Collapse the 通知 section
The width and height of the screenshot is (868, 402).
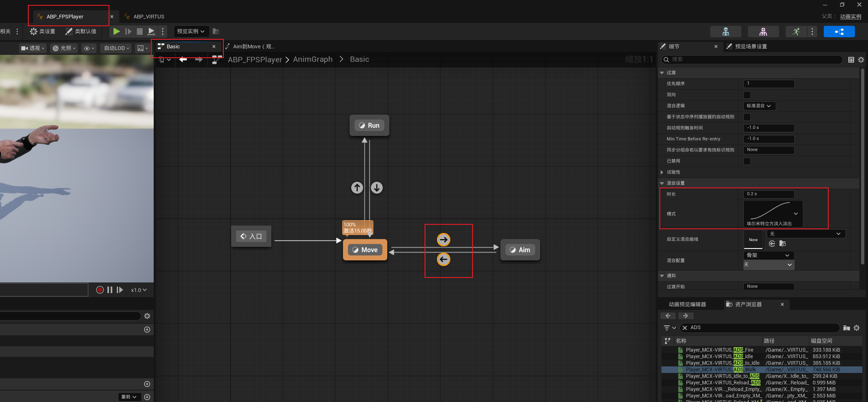point(662,276)
